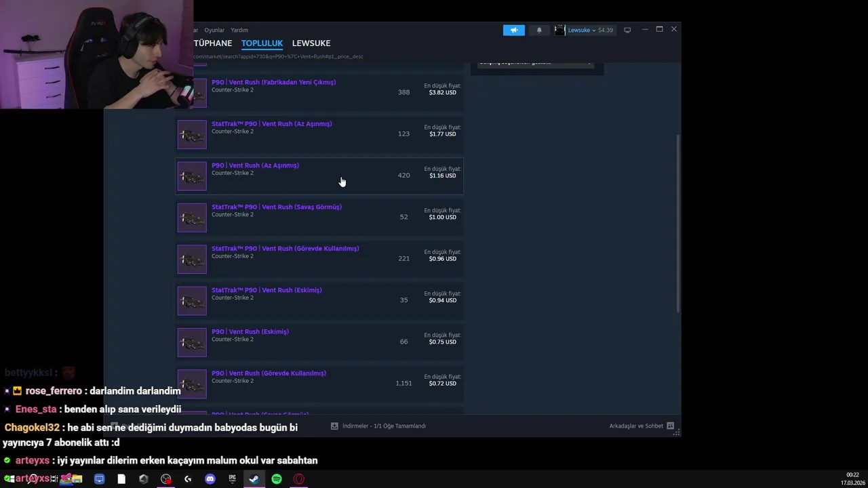This screenshot has height=488, width=868.
Task: Click thumbnail of the $0.72 Vent Rush item
Action: [192, 384]
